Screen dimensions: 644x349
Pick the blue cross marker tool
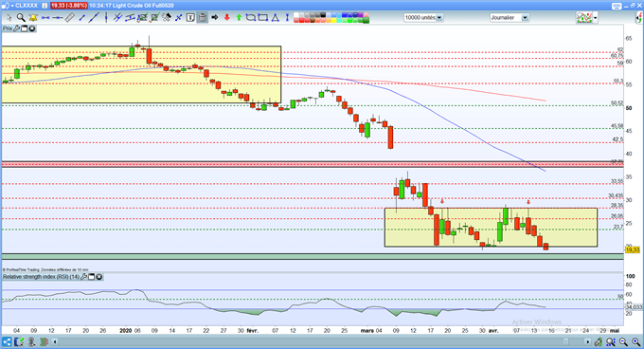178,17
